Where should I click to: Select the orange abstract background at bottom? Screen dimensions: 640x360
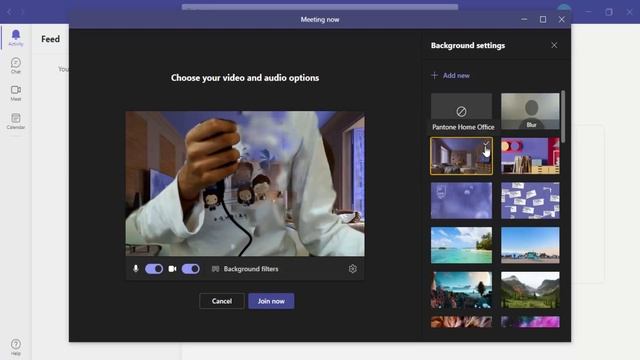[x=461, y=322]
